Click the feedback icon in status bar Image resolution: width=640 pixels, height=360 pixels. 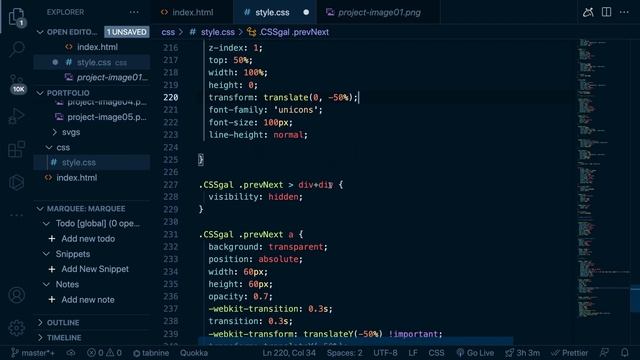coord(604,353)
